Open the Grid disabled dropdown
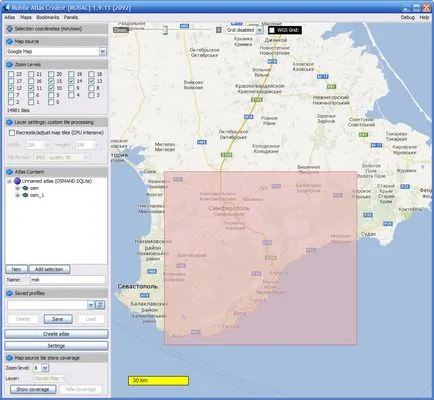 (x=260, y=30)
